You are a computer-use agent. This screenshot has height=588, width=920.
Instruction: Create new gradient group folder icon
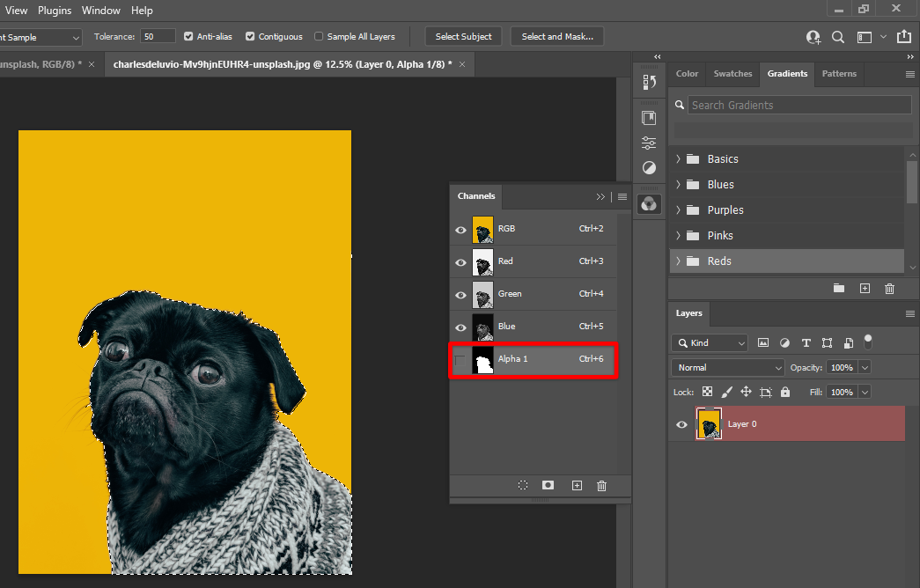pyautogui.click(x=838, y=288)
